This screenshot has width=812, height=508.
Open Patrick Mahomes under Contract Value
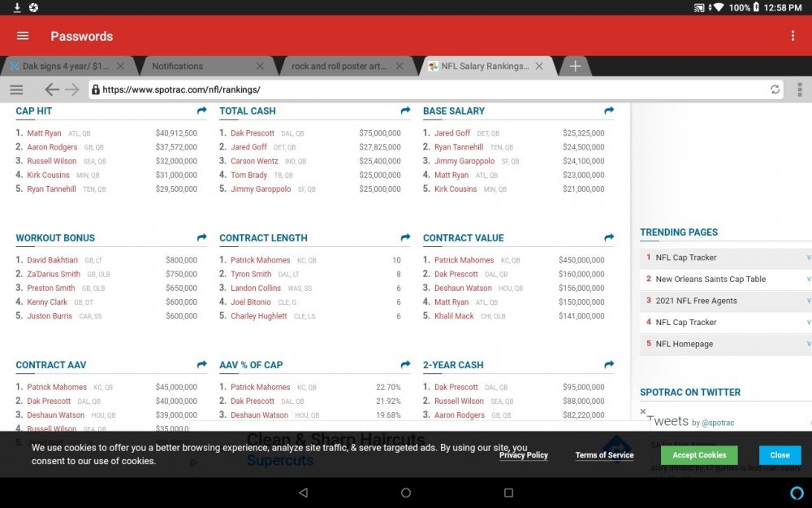(464, 260)
